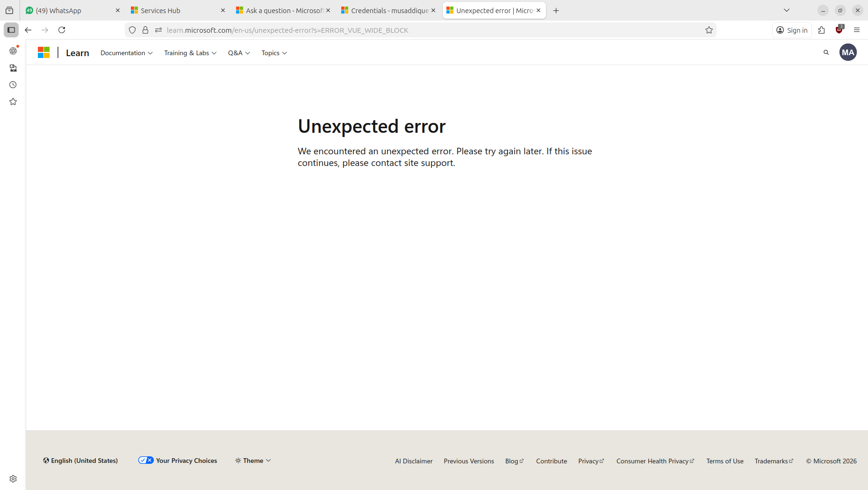The width and height of the screenshot is (868, 490).
Task: Restore down the browser window
Action: point(840,10)
